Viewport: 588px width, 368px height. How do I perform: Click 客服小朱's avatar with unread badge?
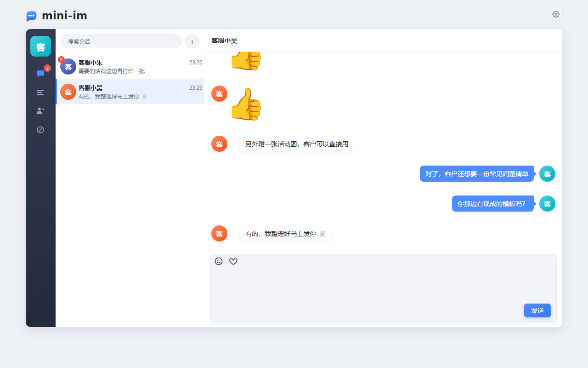pyautogui.click(x=68, y=67)
